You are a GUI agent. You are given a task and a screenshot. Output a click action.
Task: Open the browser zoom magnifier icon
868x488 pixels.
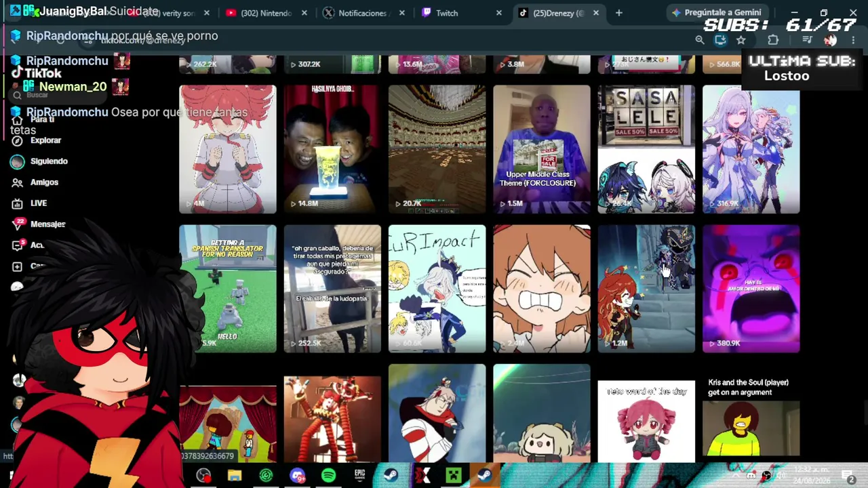click(700, 40)
